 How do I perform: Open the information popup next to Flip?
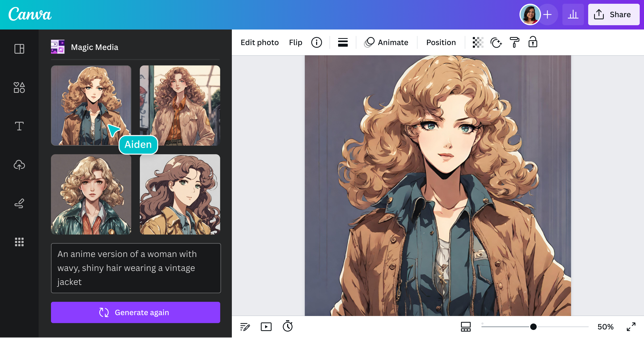[317, 42]
